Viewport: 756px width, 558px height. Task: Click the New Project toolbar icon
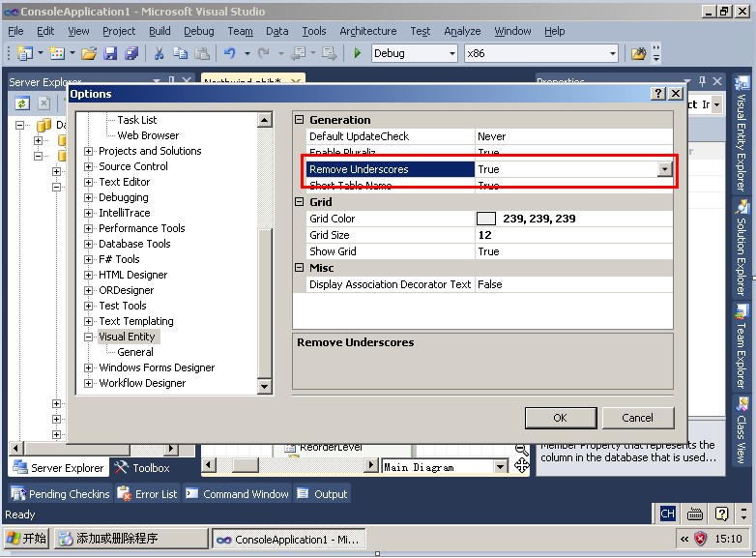(24, 53)
